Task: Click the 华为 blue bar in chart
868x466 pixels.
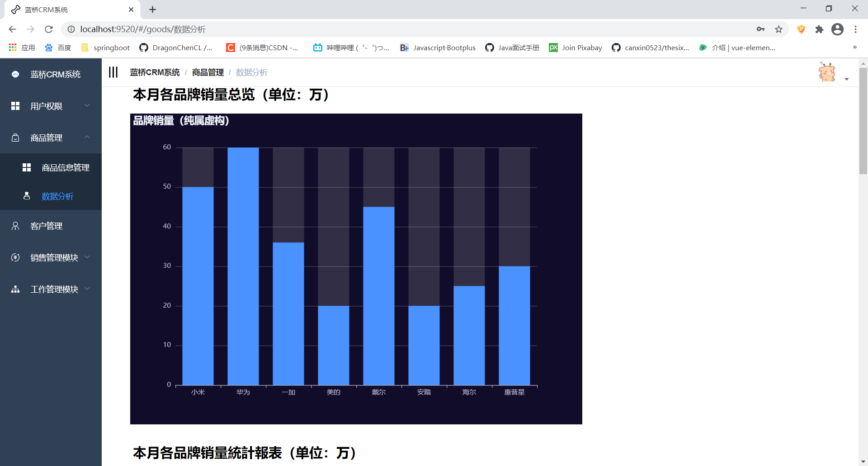Action: [x=243, y=266]
